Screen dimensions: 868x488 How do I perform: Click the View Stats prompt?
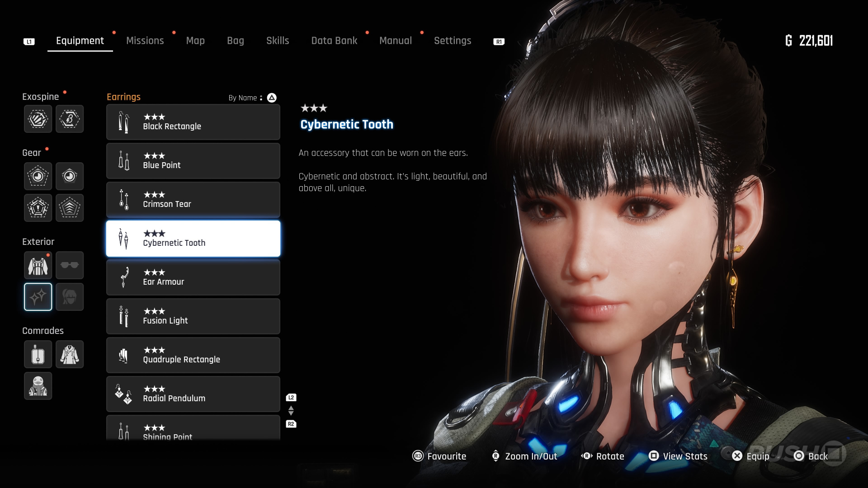(678, 456)
